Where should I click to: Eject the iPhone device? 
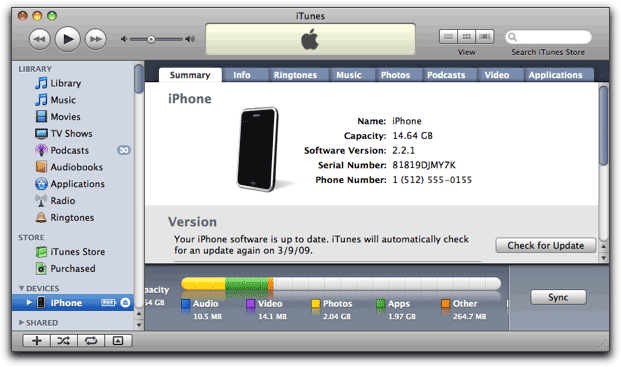pyautogui.click(x=125, y=303)
